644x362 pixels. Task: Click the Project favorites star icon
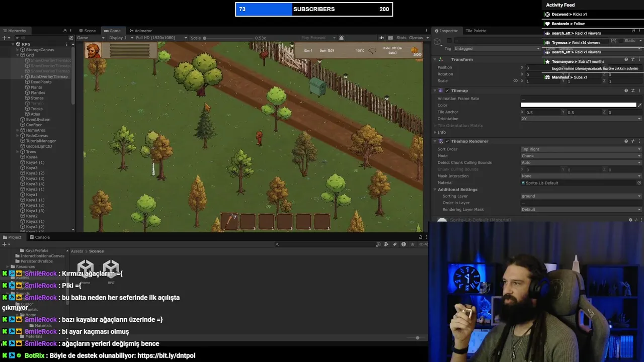click(412, 244)
